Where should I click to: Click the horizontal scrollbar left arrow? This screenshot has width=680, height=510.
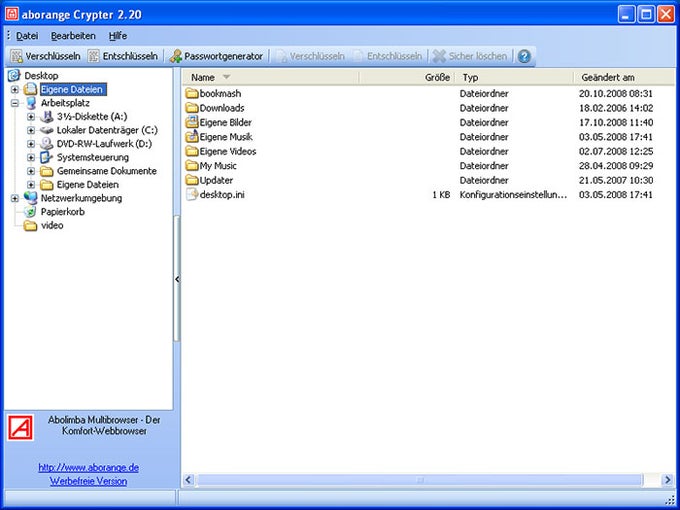pyautogui.click(x=188, y=480)
